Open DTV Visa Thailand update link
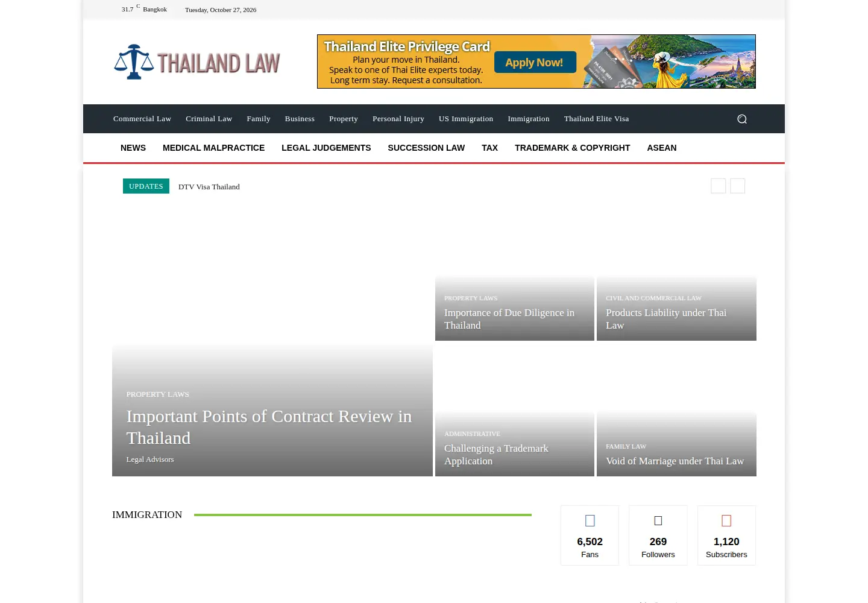This screenshot has height=603, width=868. pos(209,187)
